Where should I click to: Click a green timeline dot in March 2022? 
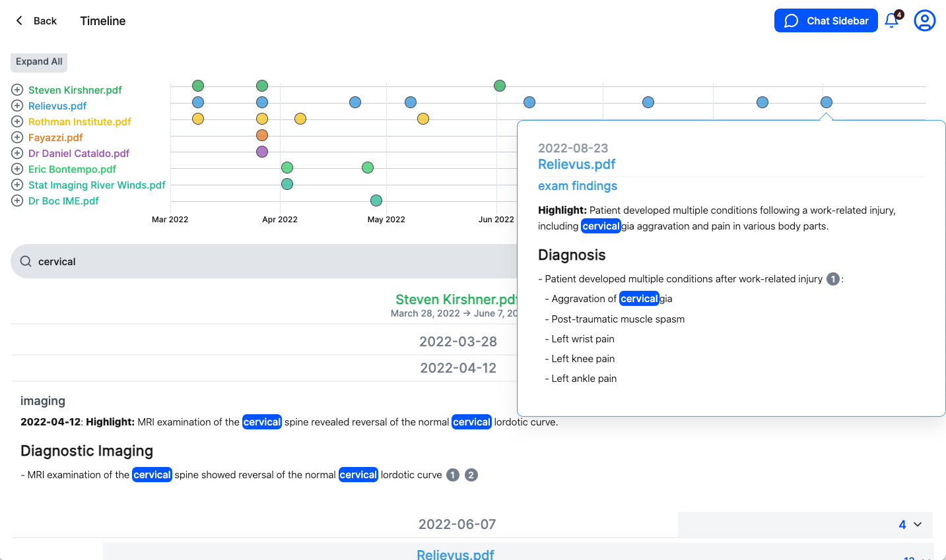coord(197,85)
